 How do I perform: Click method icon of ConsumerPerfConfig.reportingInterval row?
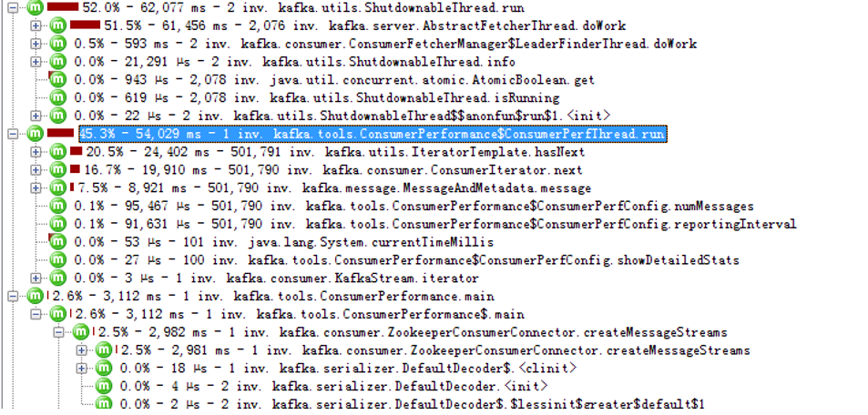(57, 224)
